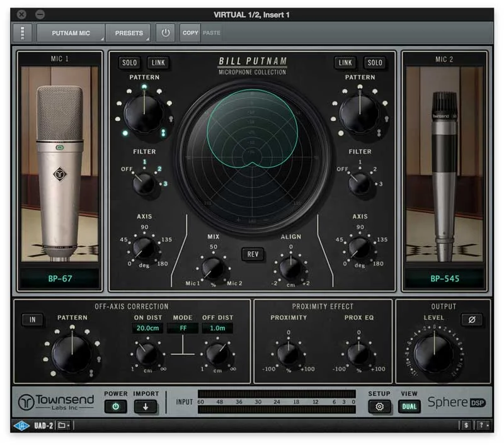The height and width of the screenshot is (445, 504).
Task: Click the COPY button
Action: 190,33
